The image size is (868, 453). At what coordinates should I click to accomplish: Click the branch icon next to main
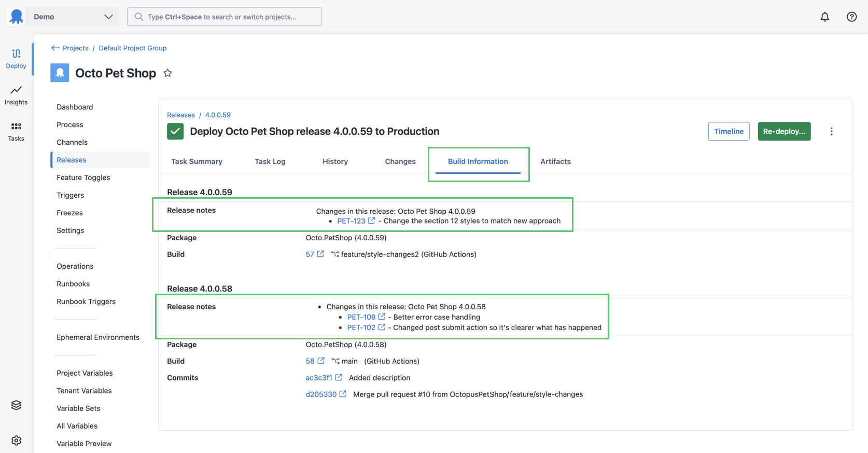pyautogui.click(x=335, y=361)
